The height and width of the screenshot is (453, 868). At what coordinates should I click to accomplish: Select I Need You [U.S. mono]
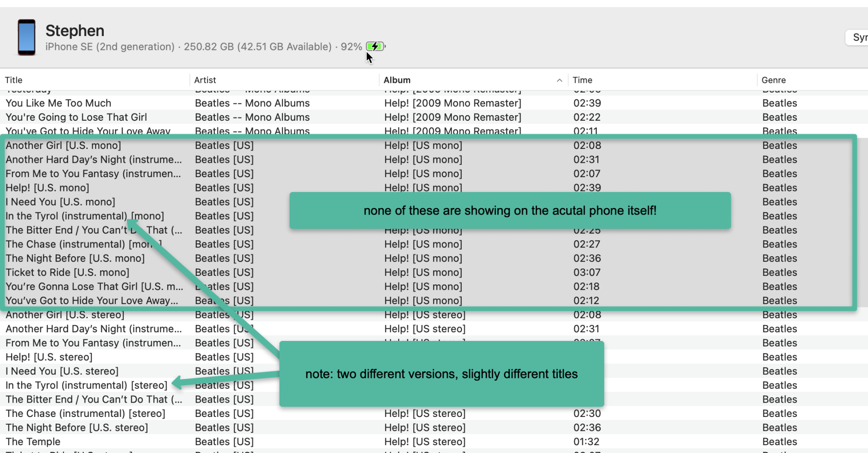tap(60, 202)
